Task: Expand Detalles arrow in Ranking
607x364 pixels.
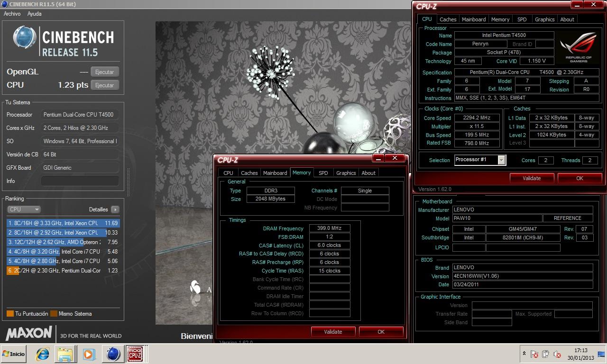Action: (x=115, y=209)
